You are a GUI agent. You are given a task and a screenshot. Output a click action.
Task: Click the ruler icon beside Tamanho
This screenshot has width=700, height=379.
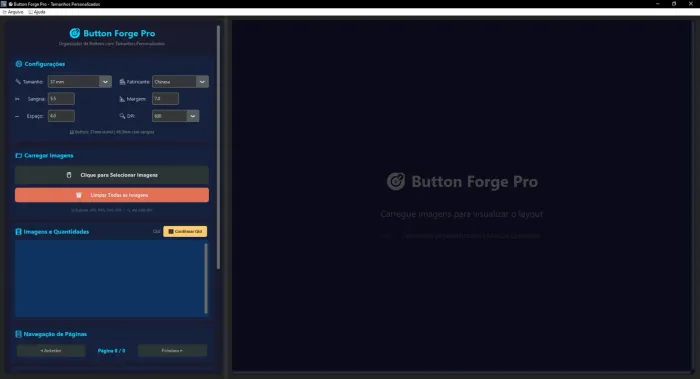pyautogui.click(x=18, y=82)
